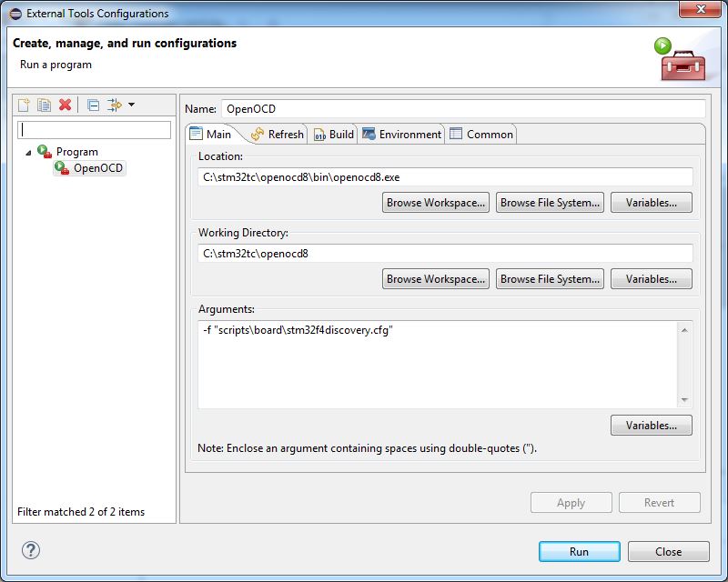This screenshot has height=582, width=728.
Task: Switch to the Main tab
Action: [x=211, y=134]
